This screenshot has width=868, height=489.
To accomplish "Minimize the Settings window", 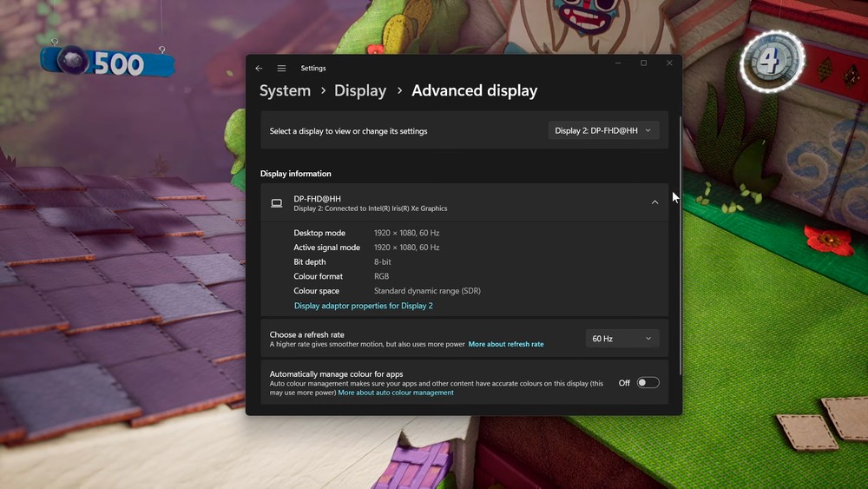I will pos(617,63).
